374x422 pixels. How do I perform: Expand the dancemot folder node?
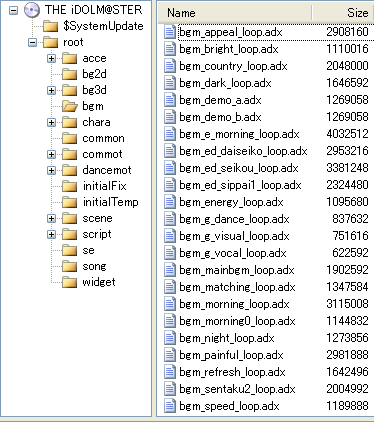[x=51, y=170]
